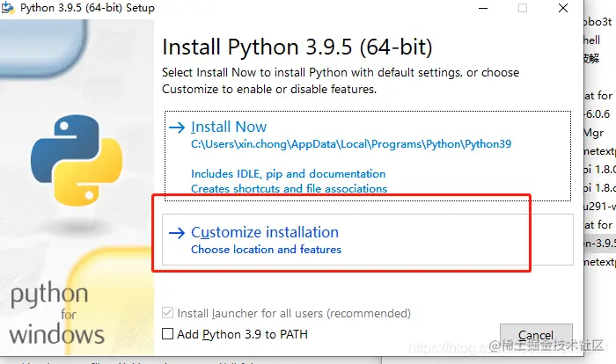Click "Creates shortcuts and file associations" text
The width and height of the screenshot is (616, 364).
pyautogui.click(x=289, y=188)
